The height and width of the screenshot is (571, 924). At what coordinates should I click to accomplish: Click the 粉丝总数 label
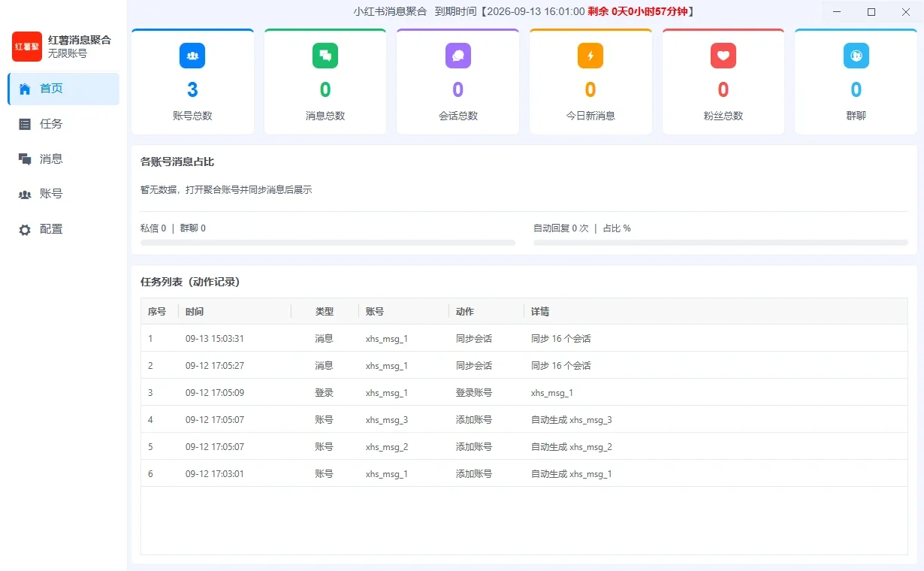[723, 116]
